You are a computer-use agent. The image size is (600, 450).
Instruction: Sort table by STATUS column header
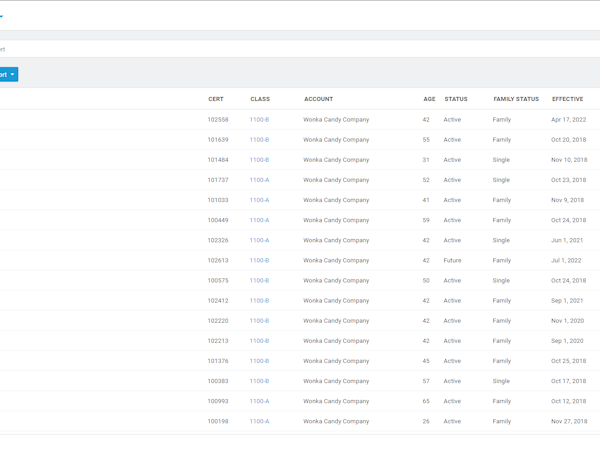click(456, 99)
